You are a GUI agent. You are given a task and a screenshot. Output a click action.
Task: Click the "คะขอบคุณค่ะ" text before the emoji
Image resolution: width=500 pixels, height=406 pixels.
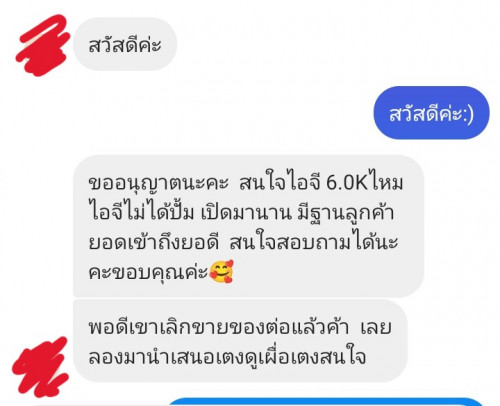[x=148, y=273]
